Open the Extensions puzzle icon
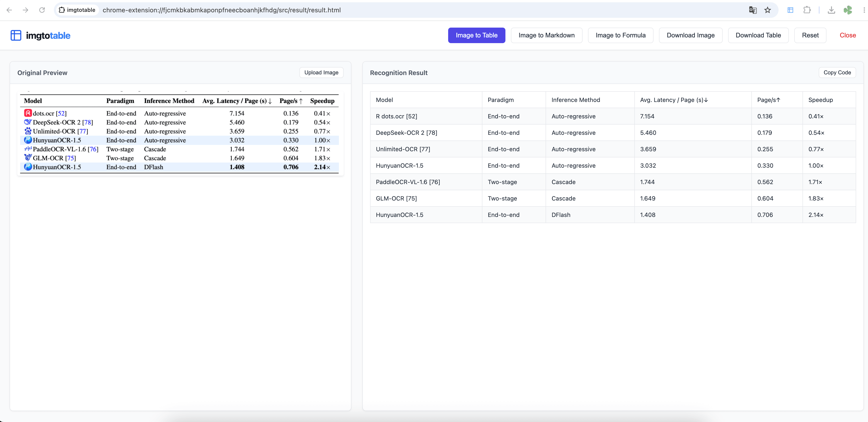Image resolution: width=868 pixels, height=422 pixels. point(807,10)
